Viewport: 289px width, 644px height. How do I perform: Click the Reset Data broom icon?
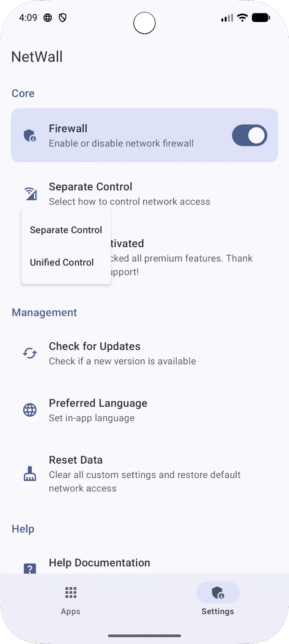[30, 474]
